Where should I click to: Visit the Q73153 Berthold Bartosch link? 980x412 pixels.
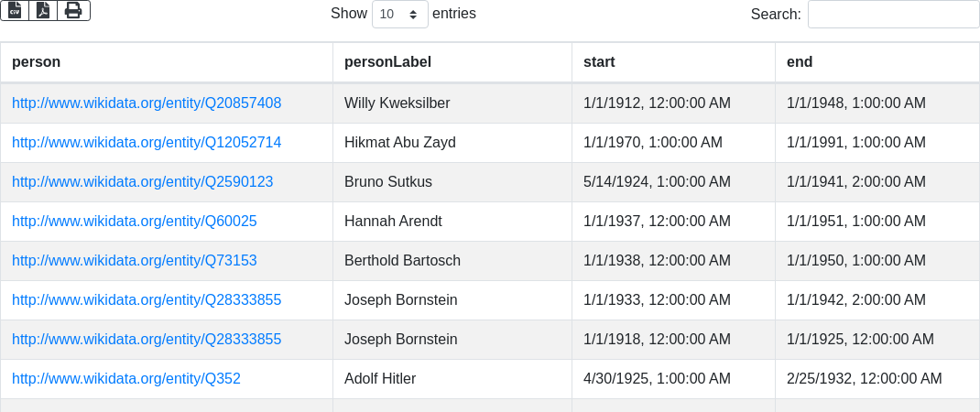(x=135, y=260)
